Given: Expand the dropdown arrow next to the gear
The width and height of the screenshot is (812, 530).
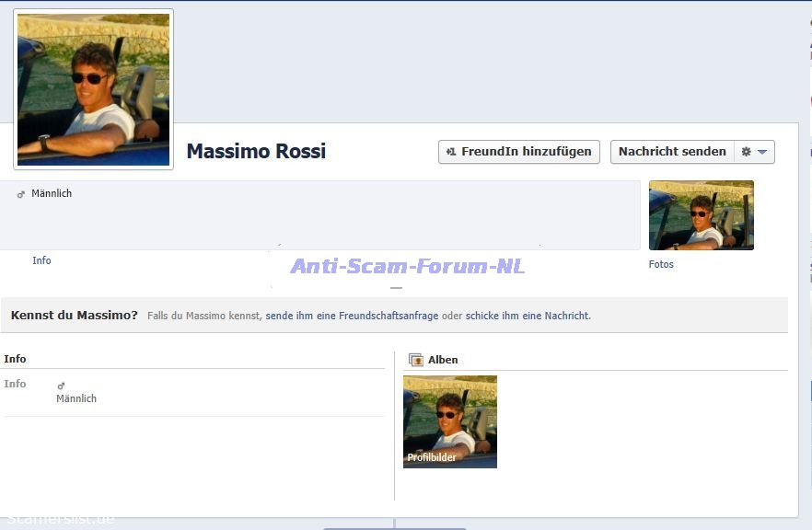Looking at the screenshot, I should [x=762, y=152].
